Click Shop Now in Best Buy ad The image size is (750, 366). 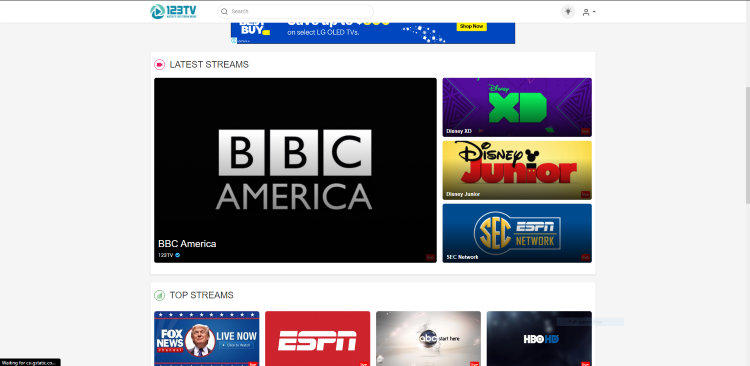click(472, 26)
